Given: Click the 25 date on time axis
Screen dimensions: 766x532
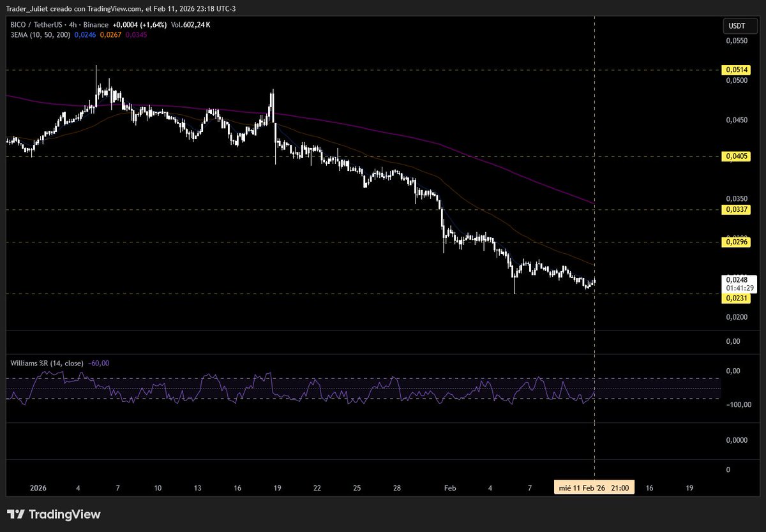Looking at the screenshot, I should coord(357,488).
